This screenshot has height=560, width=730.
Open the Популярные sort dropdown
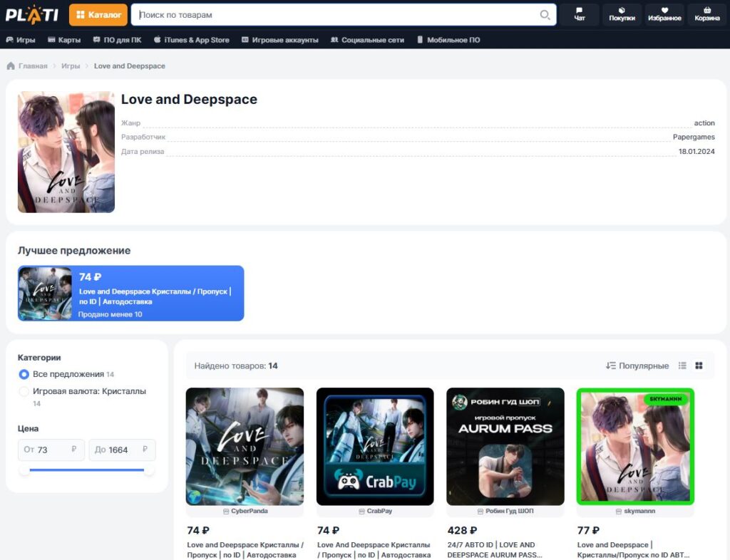click(x=637, y=365)
